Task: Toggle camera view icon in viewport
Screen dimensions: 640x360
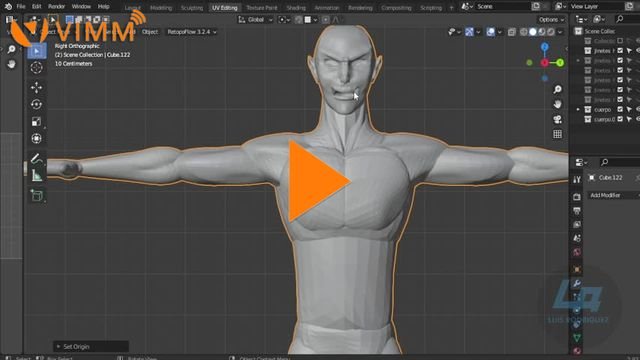Action: pos(557,119)
